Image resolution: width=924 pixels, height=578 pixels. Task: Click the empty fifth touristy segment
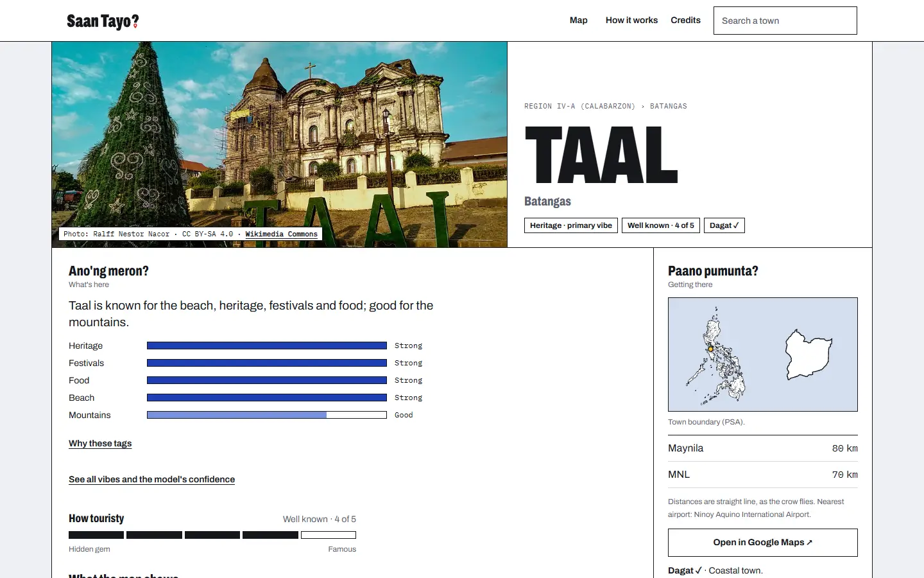pyautogui.click(x=329, y=535)
